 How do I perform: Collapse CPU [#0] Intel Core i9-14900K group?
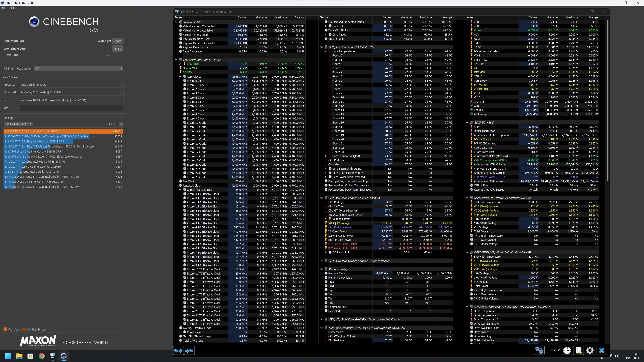(176, 60)
